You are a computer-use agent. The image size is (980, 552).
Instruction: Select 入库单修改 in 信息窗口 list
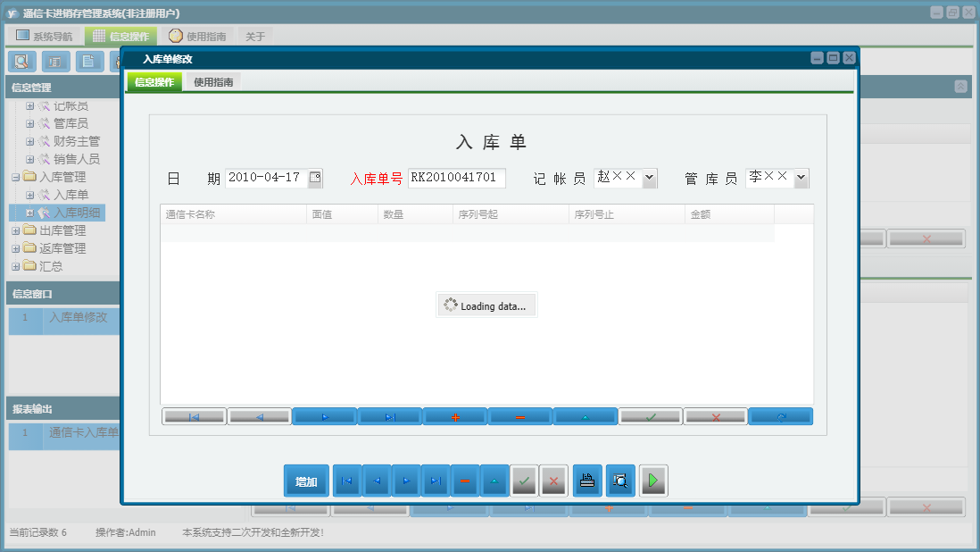(63, 320)
